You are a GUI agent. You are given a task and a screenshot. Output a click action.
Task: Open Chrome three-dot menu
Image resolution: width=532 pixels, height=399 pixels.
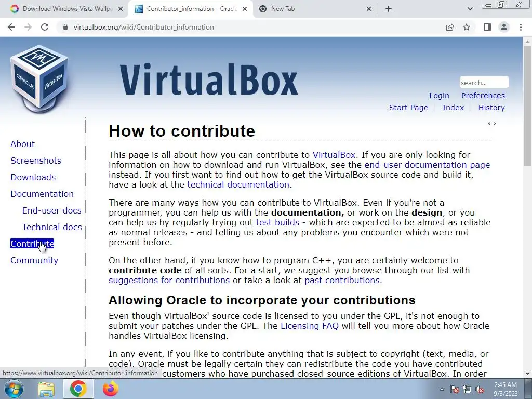pyautogui.click(x=521, y=27)
